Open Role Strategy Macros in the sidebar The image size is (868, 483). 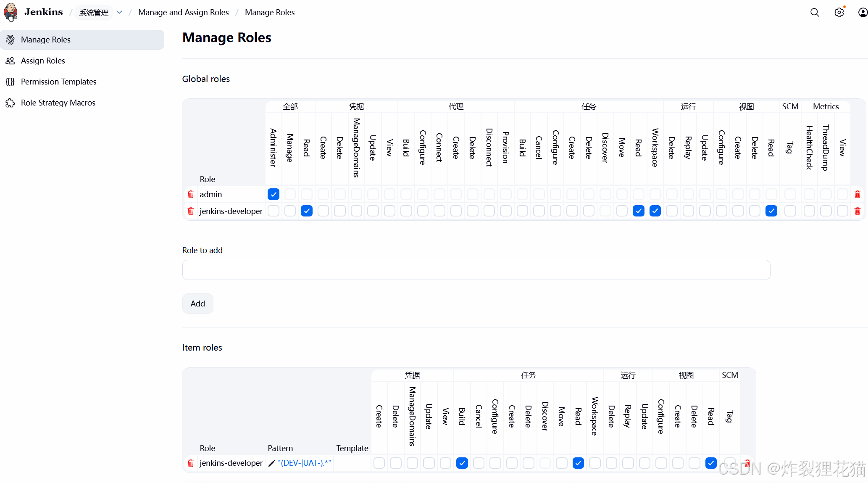tap(58, 103)
